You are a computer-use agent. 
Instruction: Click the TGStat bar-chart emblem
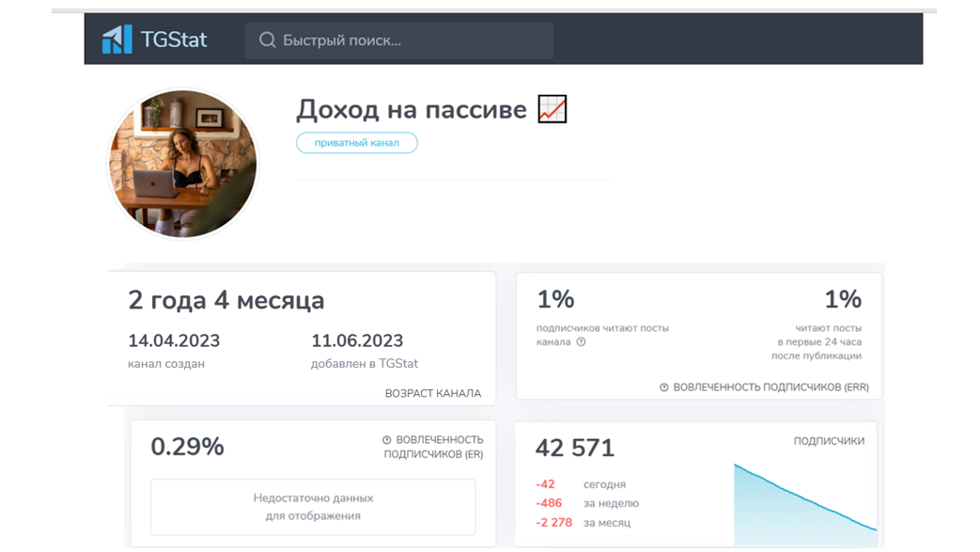click(116, 39)
